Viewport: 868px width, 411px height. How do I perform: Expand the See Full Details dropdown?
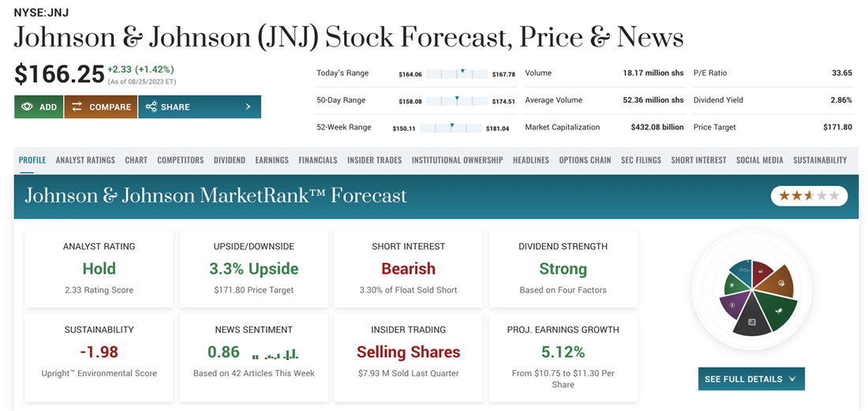(751, 379)
